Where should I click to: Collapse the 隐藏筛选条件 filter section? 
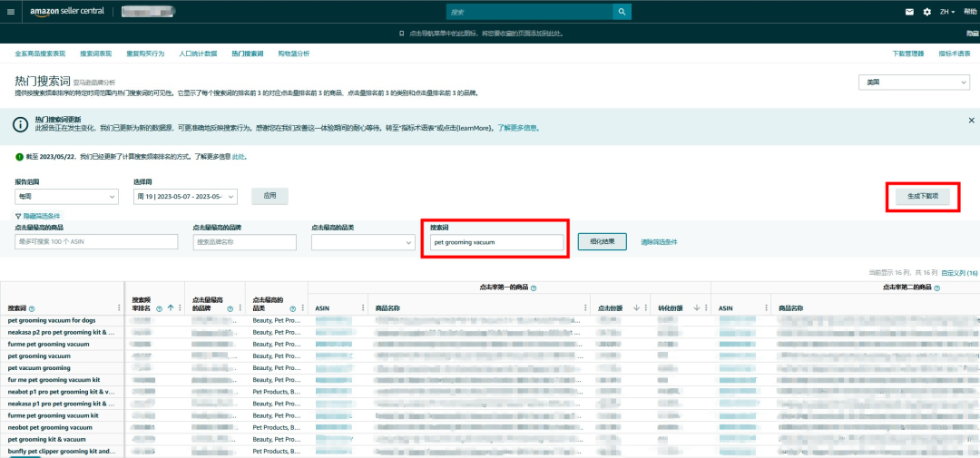(37, 216)
